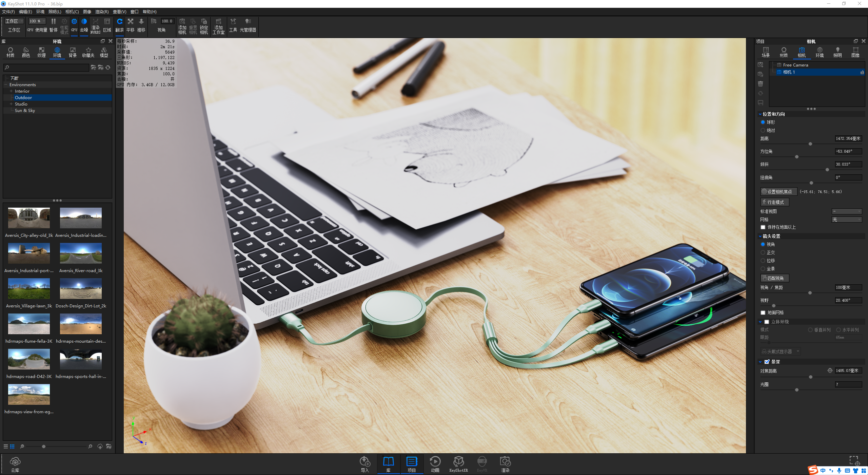Disable the Depth of Field (景深) checkbox
The height and width of the screenshot is (475, 868).
[x=767, y=362]
